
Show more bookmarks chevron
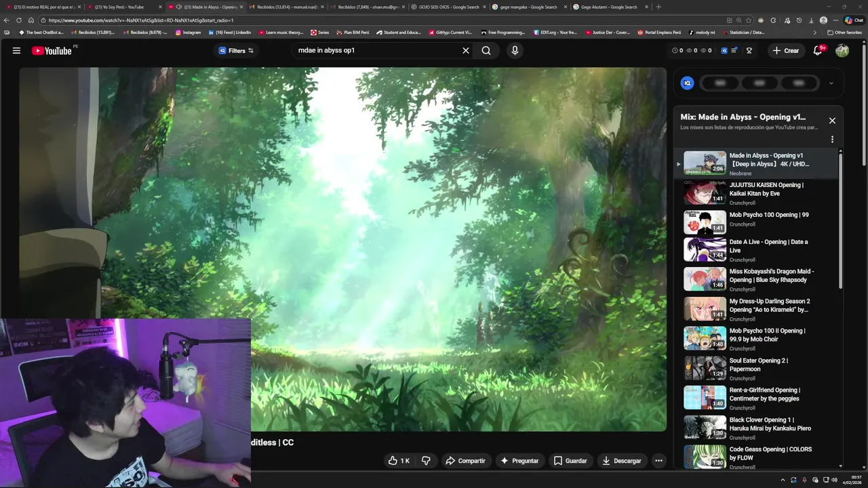(x=815, y=33)
